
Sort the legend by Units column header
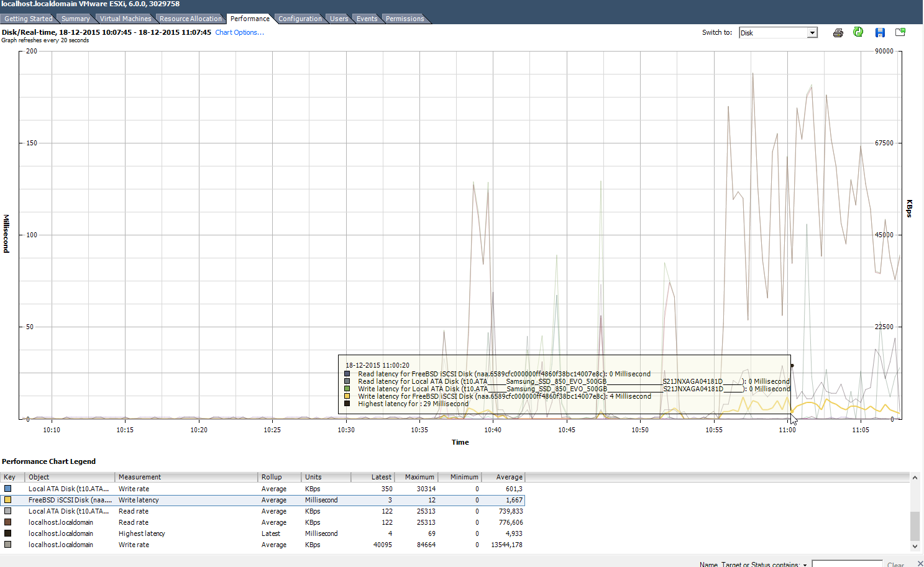(x=326, y=477)
